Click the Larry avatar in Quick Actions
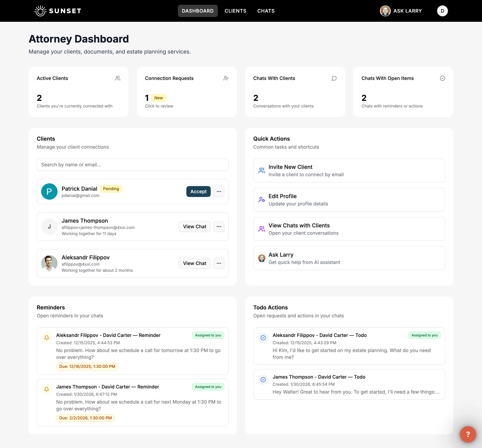The image size is (482, 448). [262, 258]
